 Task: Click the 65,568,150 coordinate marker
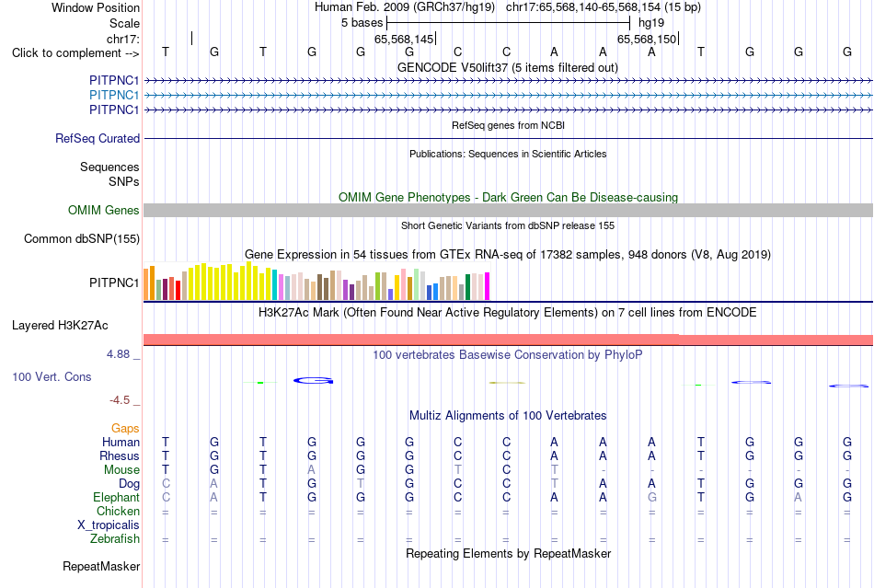647,39
